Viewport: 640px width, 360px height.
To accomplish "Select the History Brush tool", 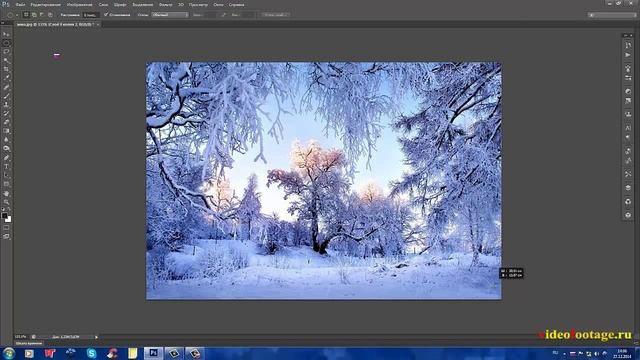I will click(6, 113).
